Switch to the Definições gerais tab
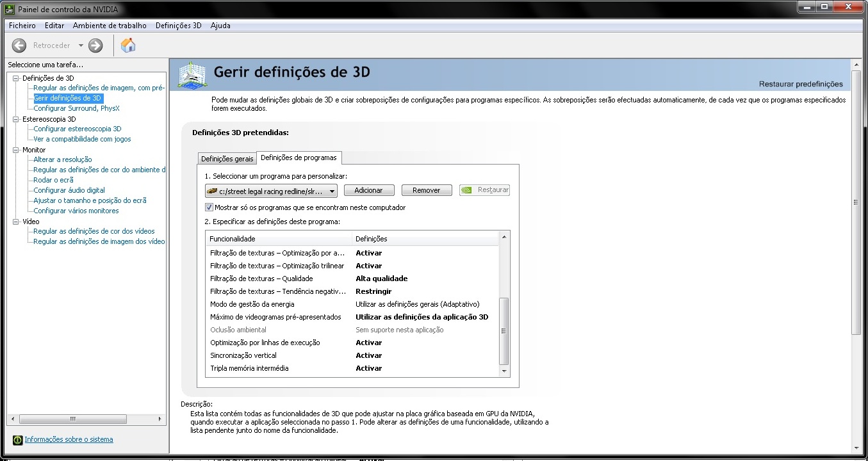Screen dimensions: 868x461 (227, 159)
